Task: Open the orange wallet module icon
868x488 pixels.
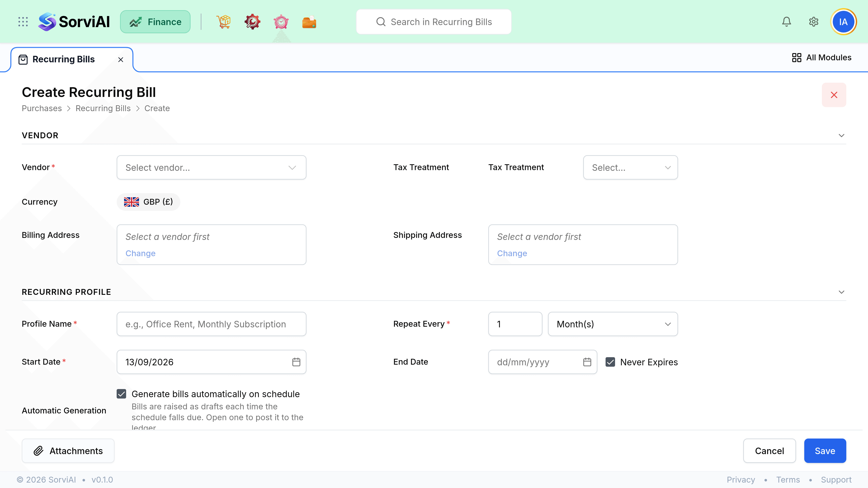Action: pyautogui.click(x=309, y=22)
